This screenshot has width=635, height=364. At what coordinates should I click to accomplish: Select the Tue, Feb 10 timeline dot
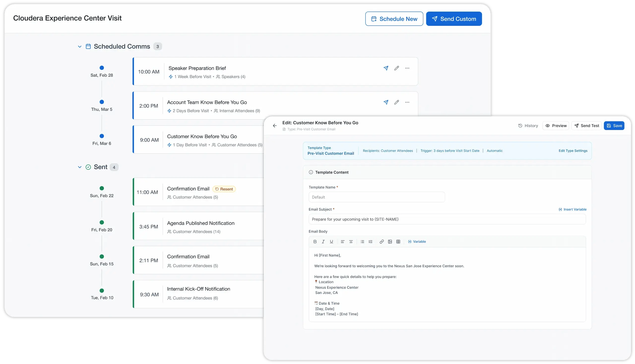[x=102, y=291]
